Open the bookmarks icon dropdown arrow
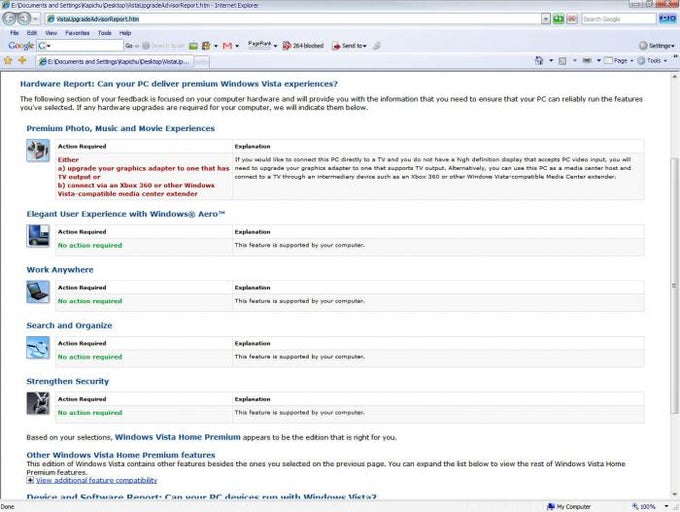Screen dimensions: 680x512 click(216, 46)
